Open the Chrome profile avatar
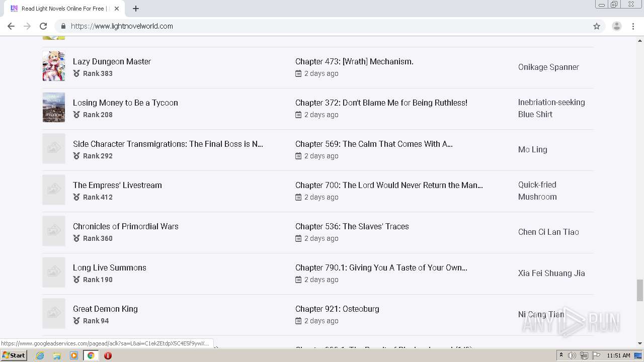The image size is (644, 362). click(617, 26)
